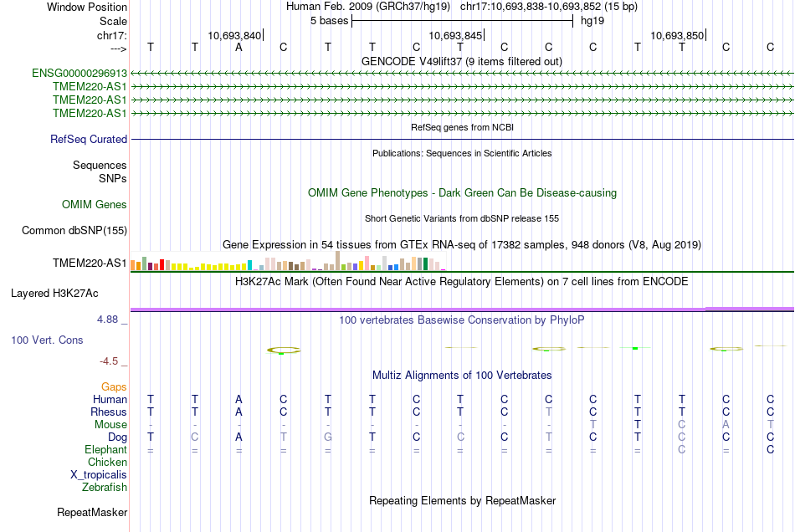
Task: Click the 10,693,850 ruler position
Action: tap(677, 35)
